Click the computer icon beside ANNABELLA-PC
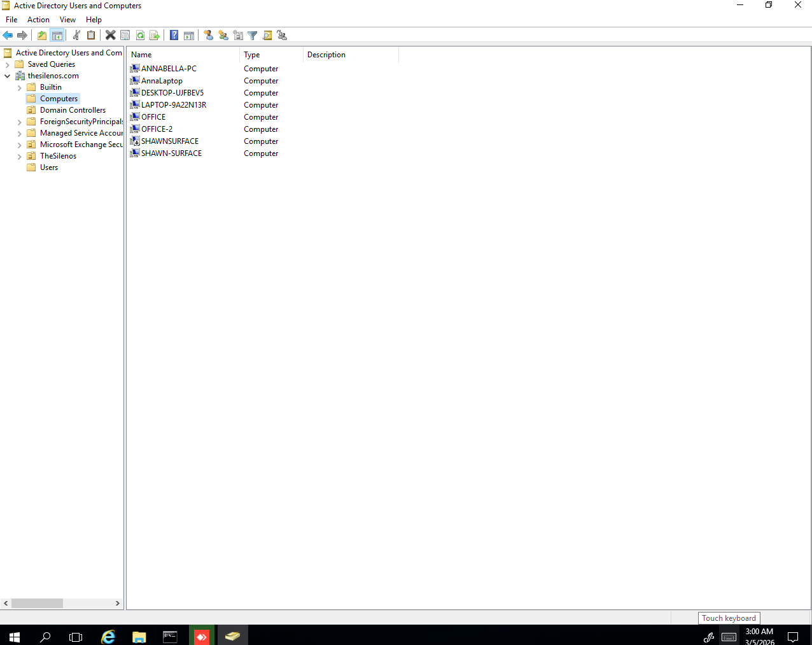Viewport: 812px width, 645px height. click(x=135, y=69)
